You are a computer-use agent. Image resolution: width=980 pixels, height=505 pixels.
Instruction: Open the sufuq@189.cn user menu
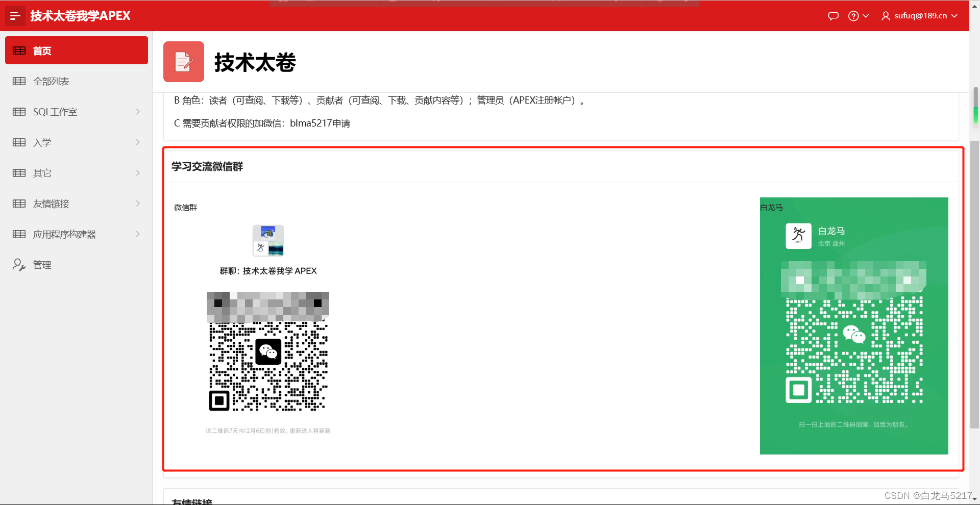point(919,16)
